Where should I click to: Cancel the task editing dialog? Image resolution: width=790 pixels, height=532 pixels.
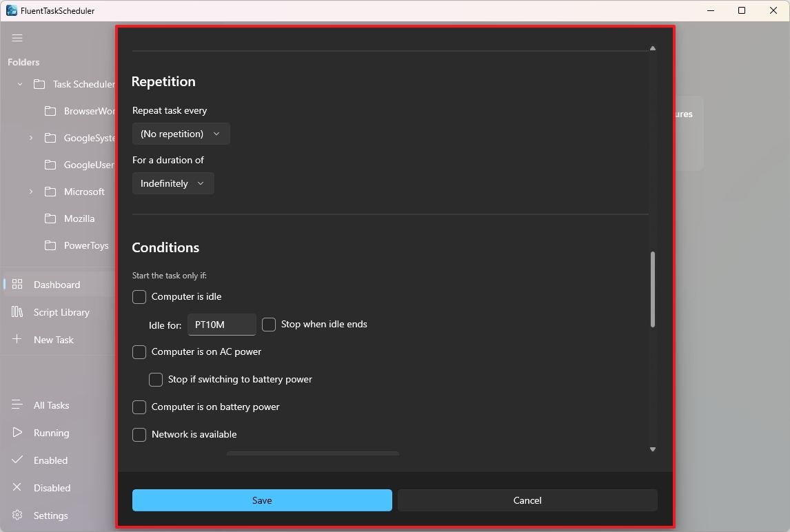(527, 500)
